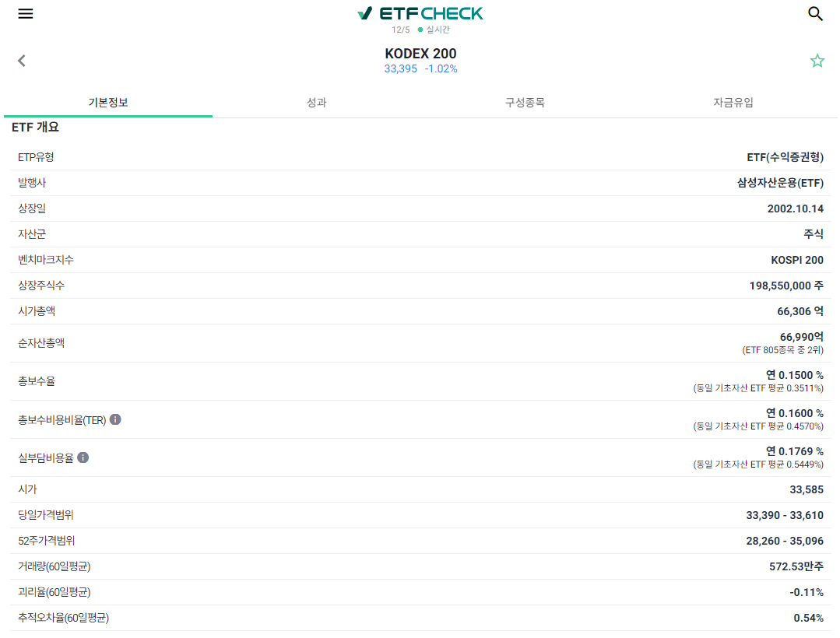The width and height of the screenshot is (840, 638).
Task: Click the 52-week range 28,260 - 35,096
Action: [784, 541]
